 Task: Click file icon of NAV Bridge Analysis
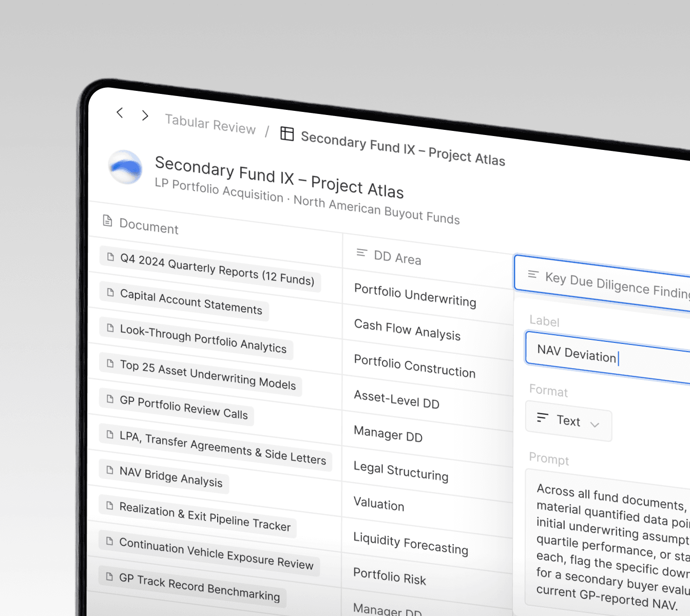point(110,470)
